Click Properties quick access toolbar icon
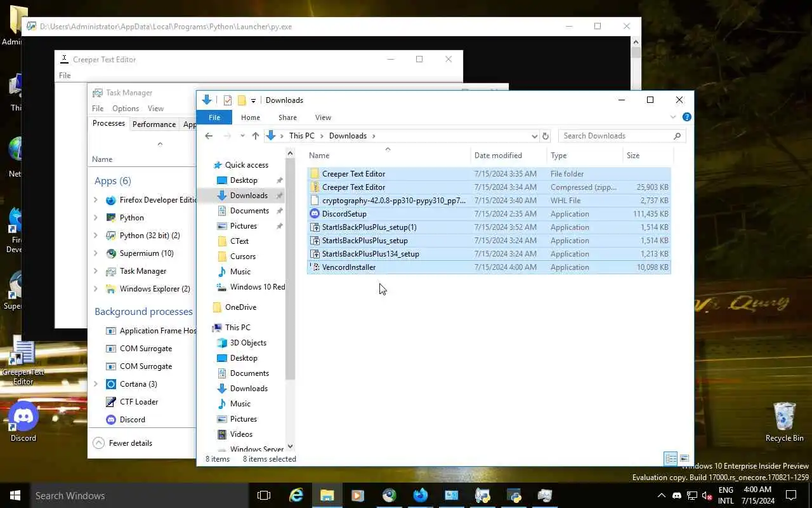Image resolution: width=812 pixels, height=508 pixels. [228, 100]
